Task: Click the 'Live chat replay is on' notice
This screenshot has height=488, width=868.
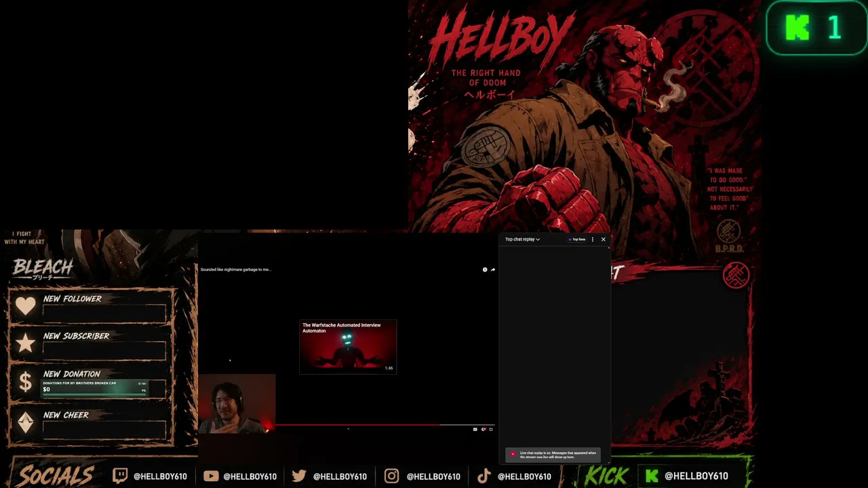Action: pos(553,455)
